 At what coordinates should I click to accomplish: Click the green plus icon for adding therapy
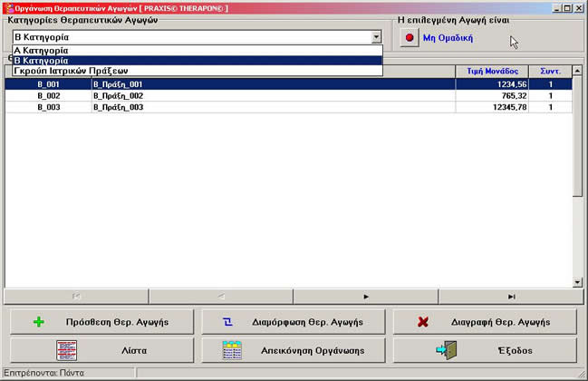click(37, 322)
